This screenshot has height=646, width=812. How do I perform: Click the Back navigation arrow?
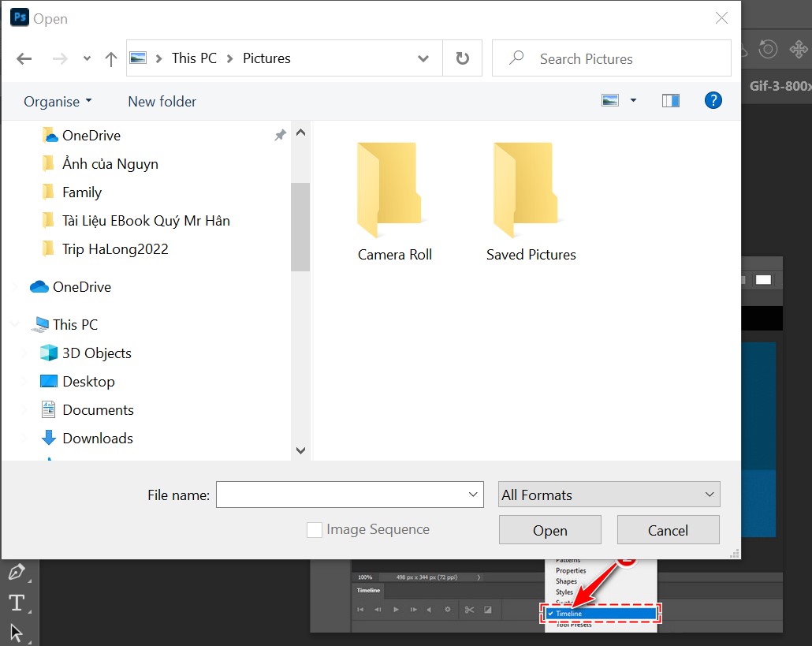pyautogui.click(x=24, y=58)
